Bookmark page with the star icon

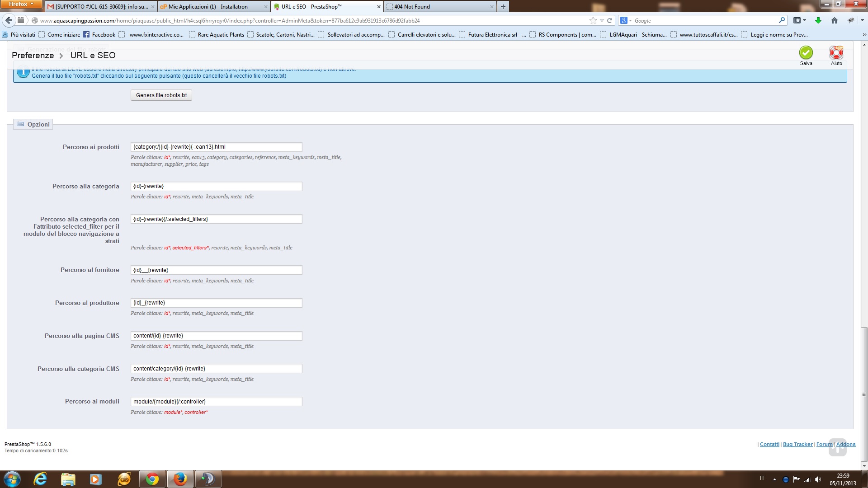point(593,20)
